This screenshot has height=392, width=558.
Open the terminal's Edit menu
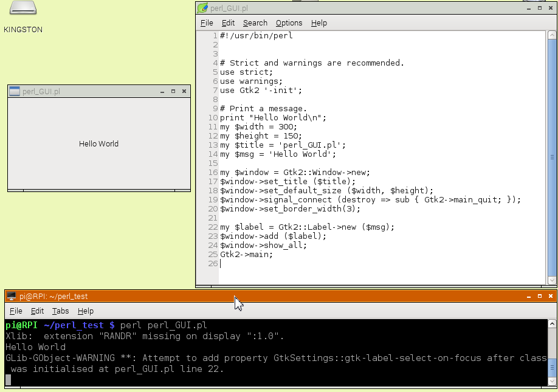pos(37,311)
